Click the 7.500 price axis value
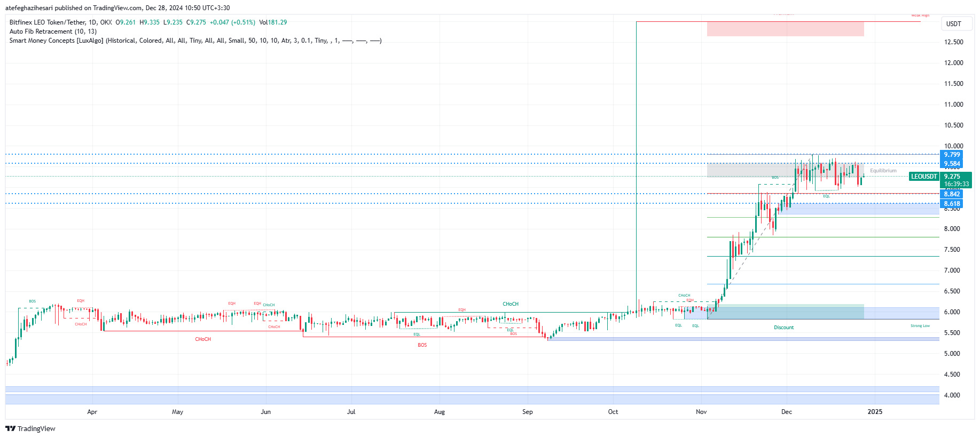 (x=952, y=250)
